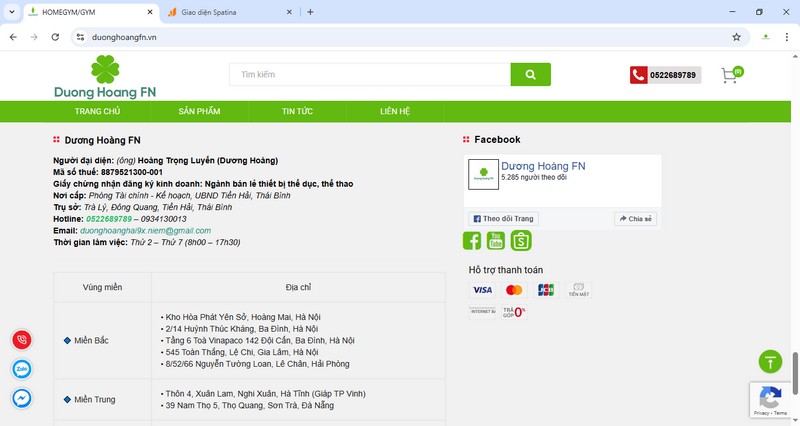Screen dimensions: 800x426
Task: Close the Giao diện Spatina tab
Action: [x=289, y=12]
